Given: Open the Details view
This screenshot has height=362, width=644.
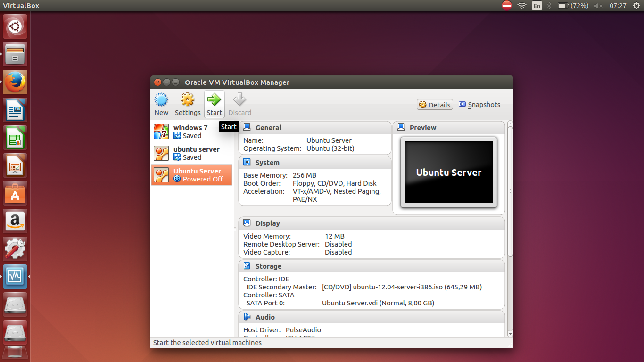Looking at the screenshot, I should [434, 105].
